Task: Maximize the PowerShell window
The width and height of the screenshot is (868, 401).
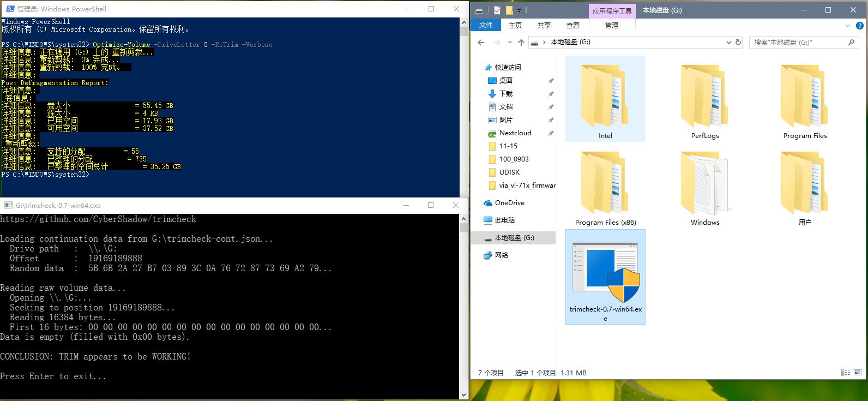Action: tap(431, 9)
